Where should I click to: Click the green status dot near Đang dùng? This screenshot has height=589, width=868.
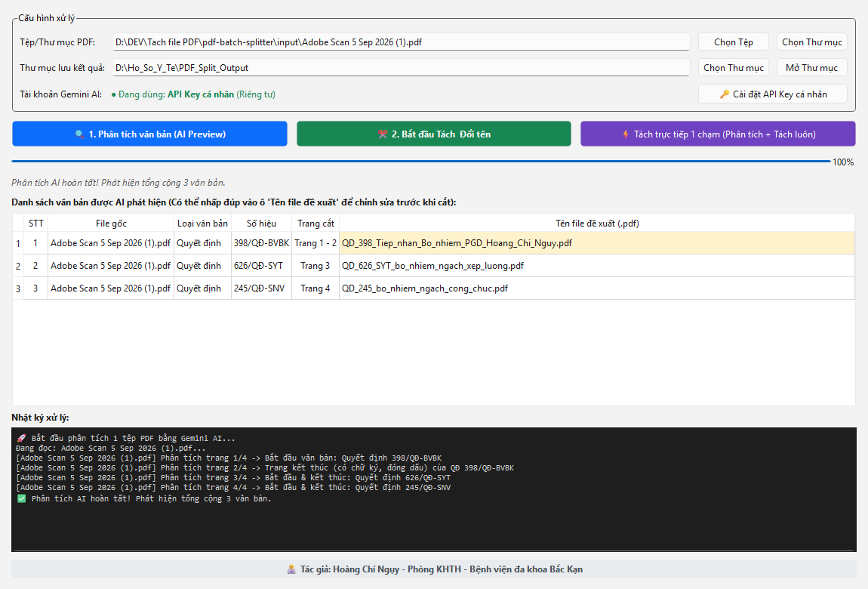tap(113, 94)
